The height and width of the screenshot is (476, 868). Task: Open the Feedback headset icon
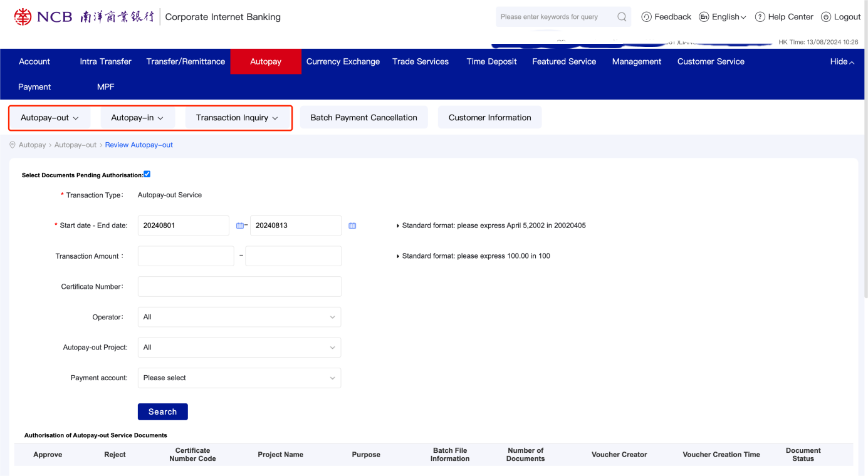pos(647,17)
